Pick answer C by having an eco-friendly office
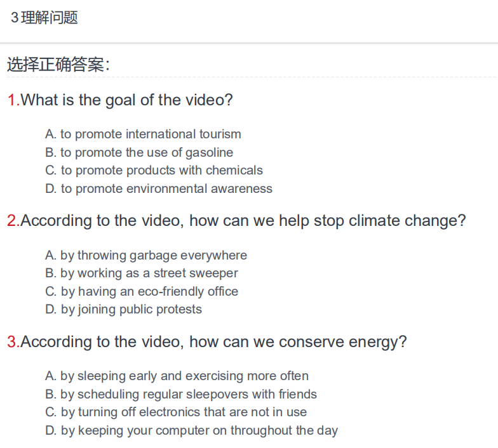498x448 pixels. tap(142, 291)
